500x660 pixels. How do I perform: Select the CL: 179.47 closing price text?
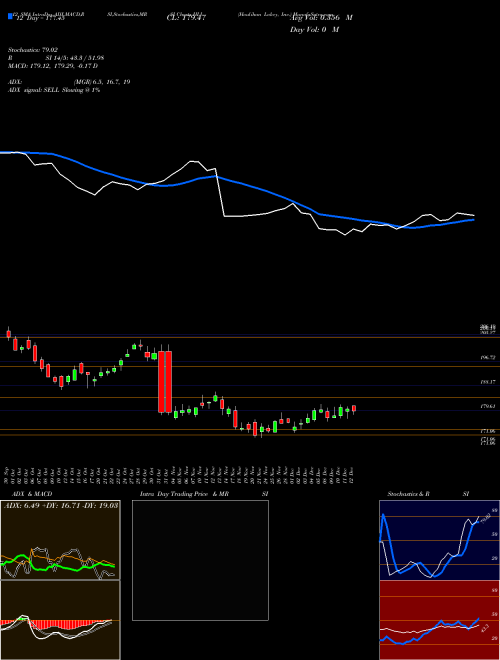186,18
